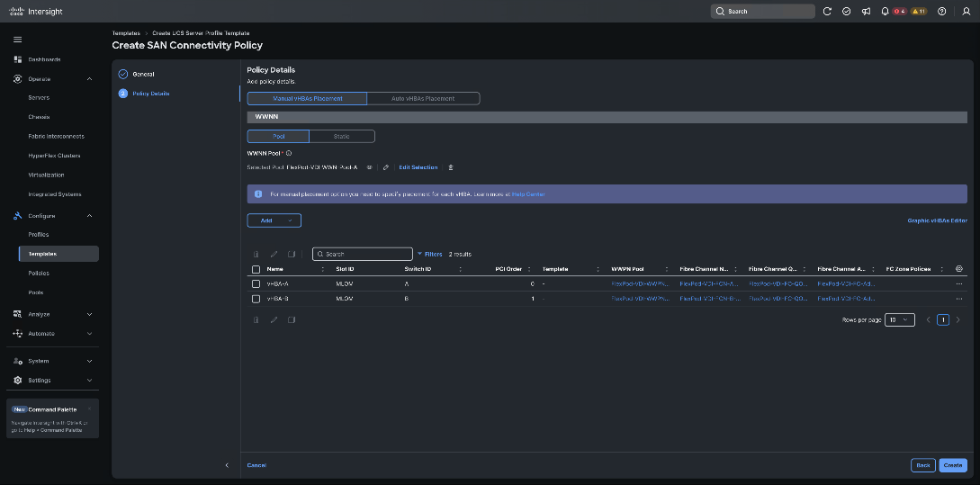The image size is (980, 485).
Task: Check the vHBA-A row checkbox
Action: (256, 283)
